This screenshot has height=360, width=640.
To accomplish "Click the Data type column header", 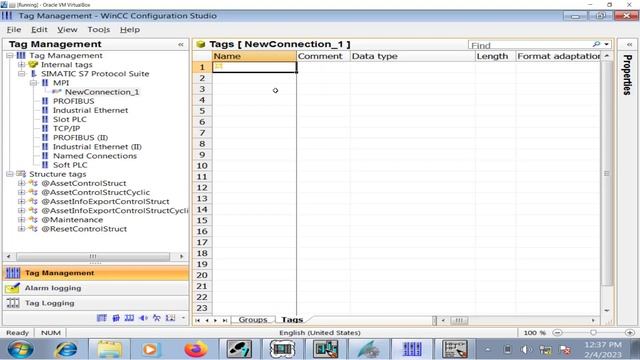I will coord(412,56).
